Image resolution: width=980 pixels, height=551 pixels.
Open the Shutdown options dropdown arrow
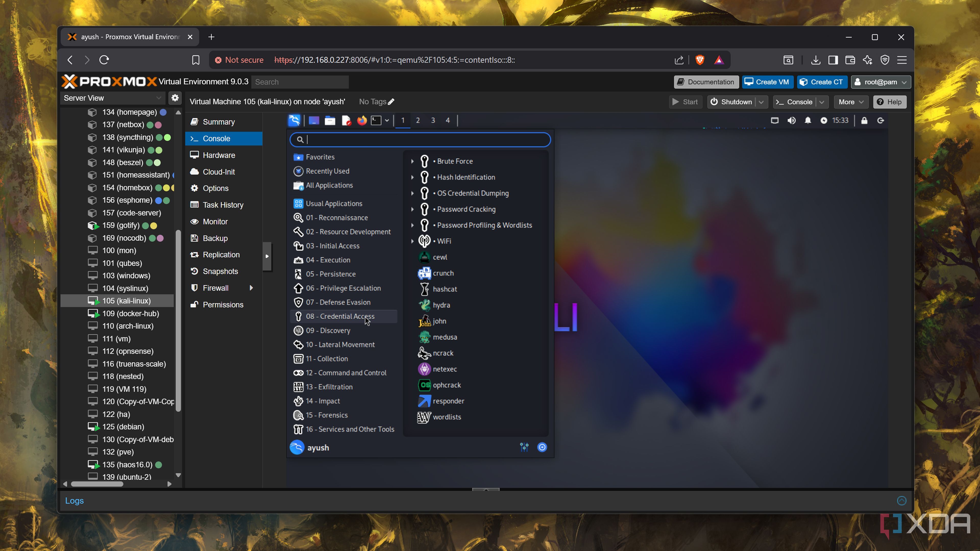tap(761, 102)
